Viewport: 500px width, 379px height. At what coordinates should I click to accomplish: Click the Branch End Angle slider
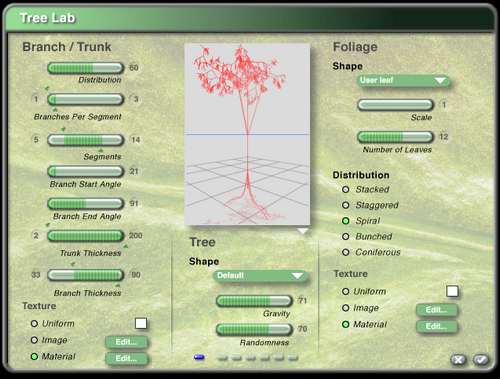86,203
